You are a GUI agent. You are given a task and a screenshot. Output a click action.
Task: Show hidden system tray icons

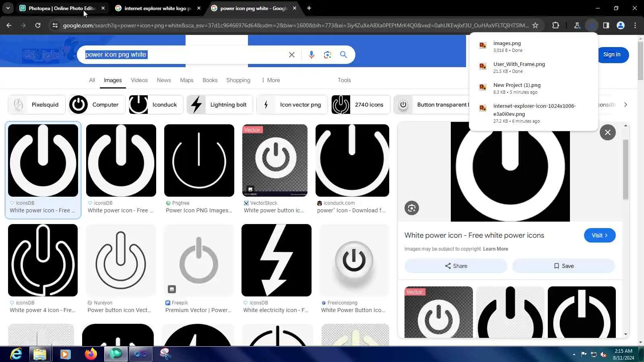(574, 354)
